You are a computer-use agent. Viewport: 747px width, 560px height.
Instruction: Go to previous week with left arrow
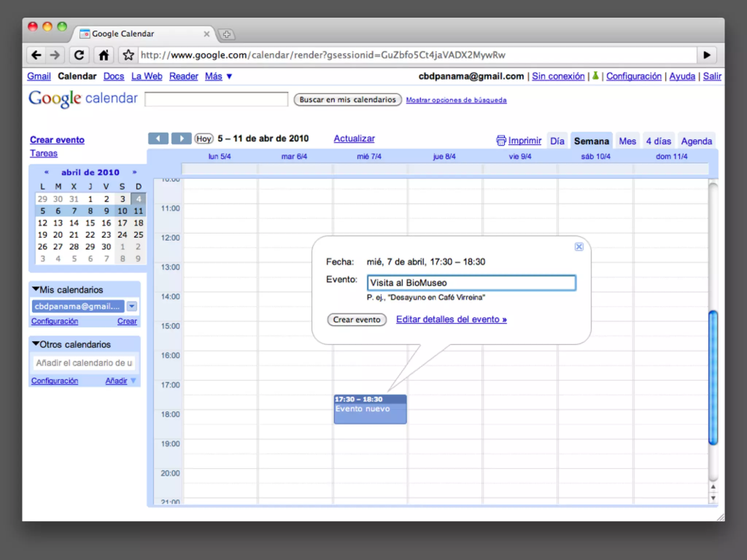pyautogui.click(x=158, y=139)
